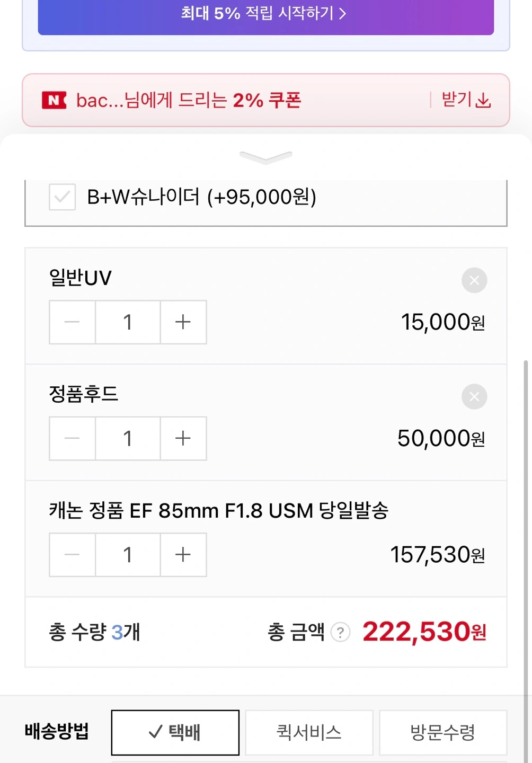Image resolution: width=532 pixels, height=763 pixels.
Task: Increase 일반UV quantity with plus button
Action: pyautogui.click(x=183, y=322)
